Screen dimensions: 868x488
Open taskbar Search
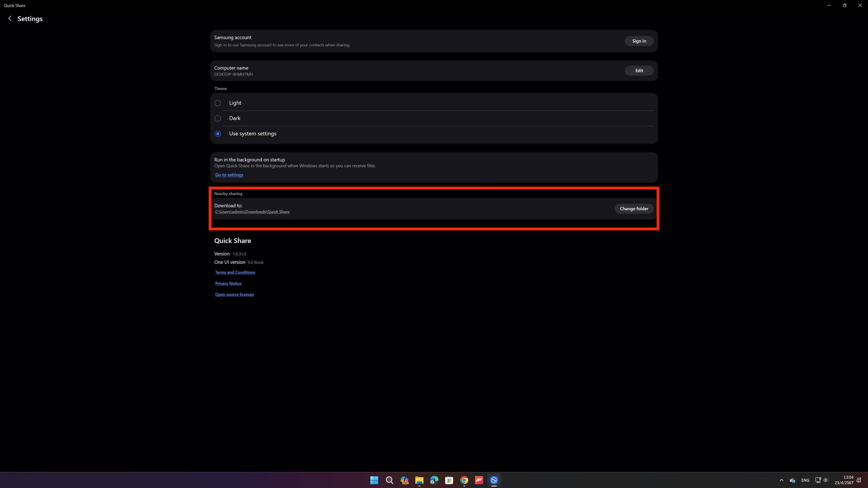click(389, 480)
